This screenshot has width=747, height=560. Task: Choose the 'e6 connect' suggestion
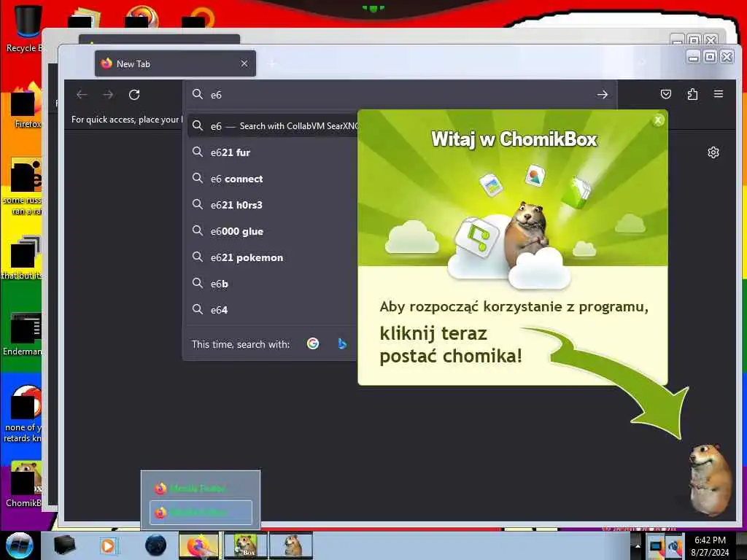pyautogui.click(x=273, y=179)
